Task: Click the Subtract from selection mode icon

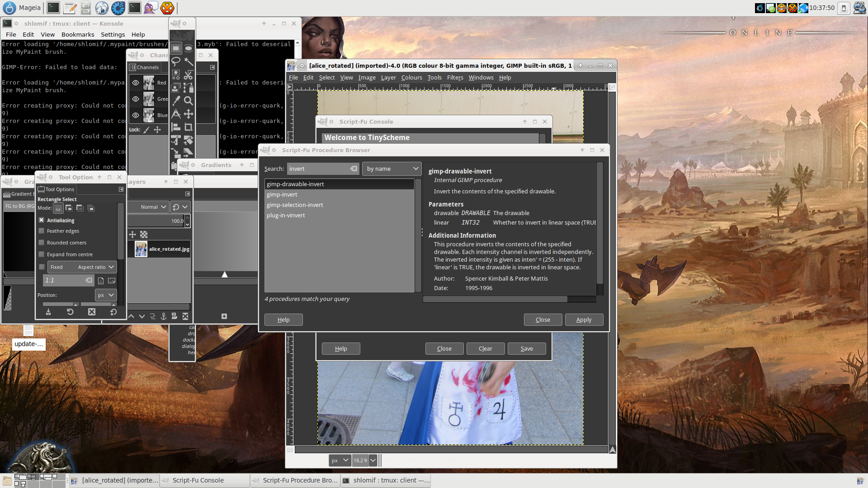Action: tap(80, 208)
